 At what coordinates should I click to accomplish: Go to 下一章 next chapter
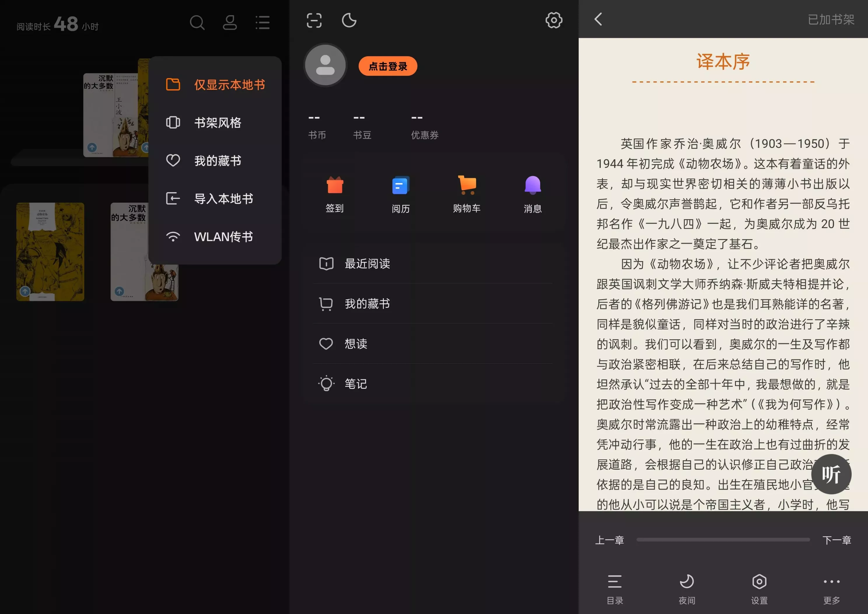click(x=836, y=540)
